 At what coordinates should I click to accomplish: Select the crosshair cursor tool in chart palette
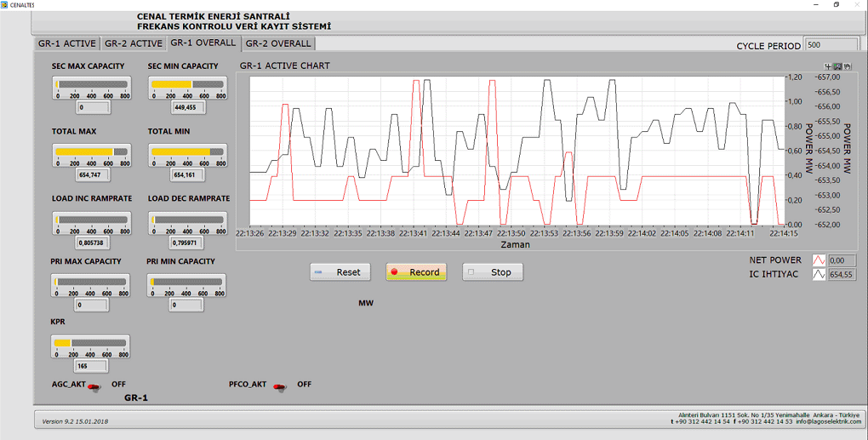pyautogui.click(x=828, y=66)
